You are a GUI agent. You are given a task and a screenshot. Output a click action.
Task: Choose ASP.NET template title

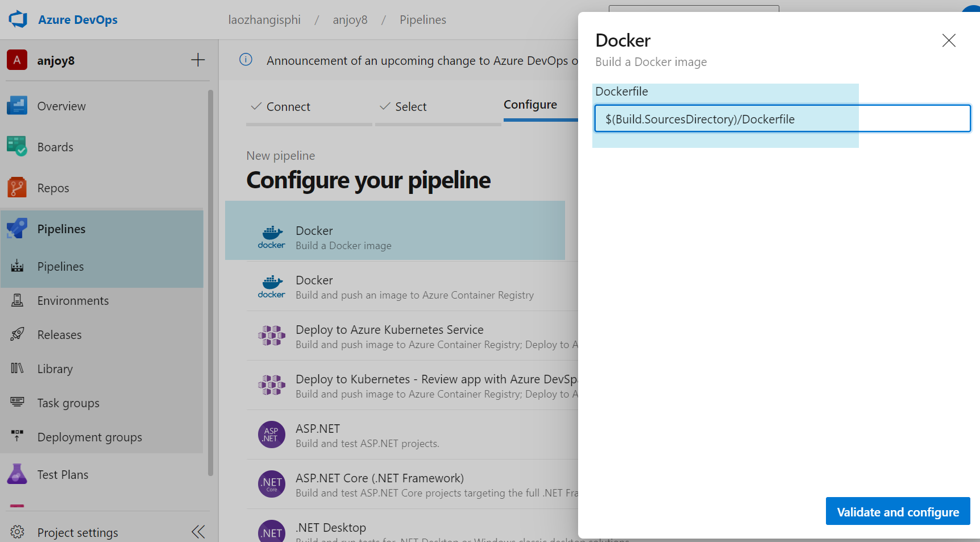point(318,428)
